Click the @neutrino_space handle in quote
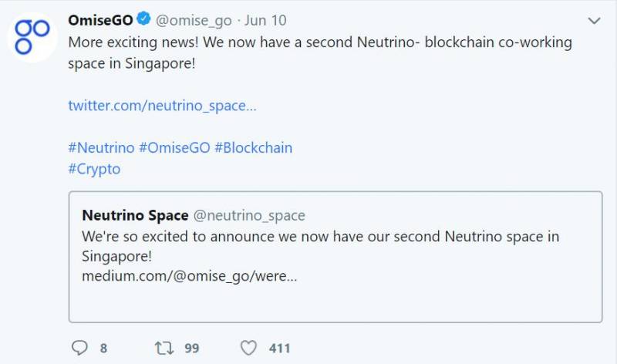 point(248,215)
